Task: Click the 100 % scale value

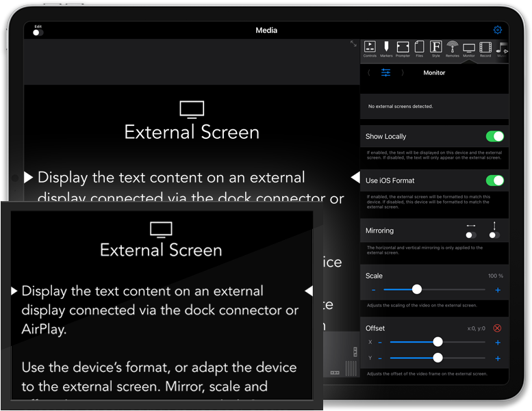Action: [495, 276]
